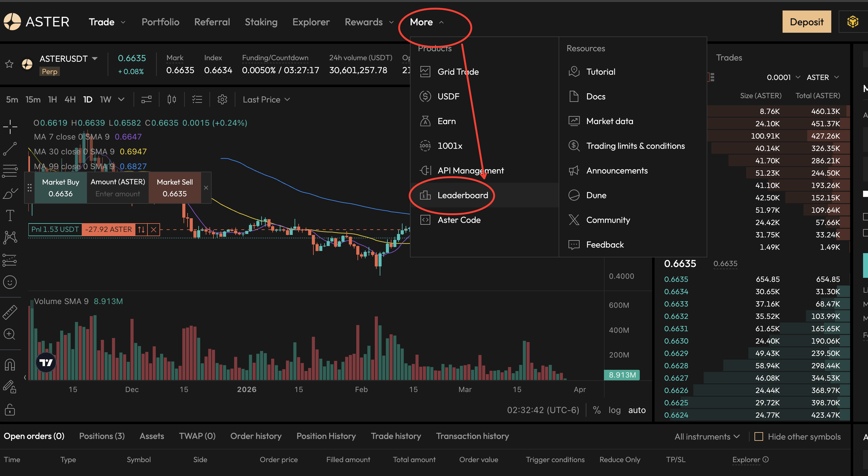Click the Deposit button
868x476 pixels.
coord(806,22)
